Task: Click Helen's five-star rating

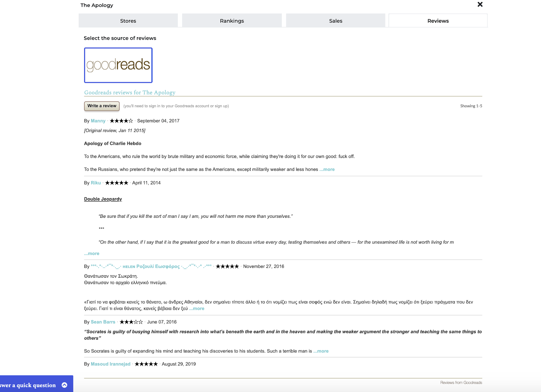Action: click(227, 266)
